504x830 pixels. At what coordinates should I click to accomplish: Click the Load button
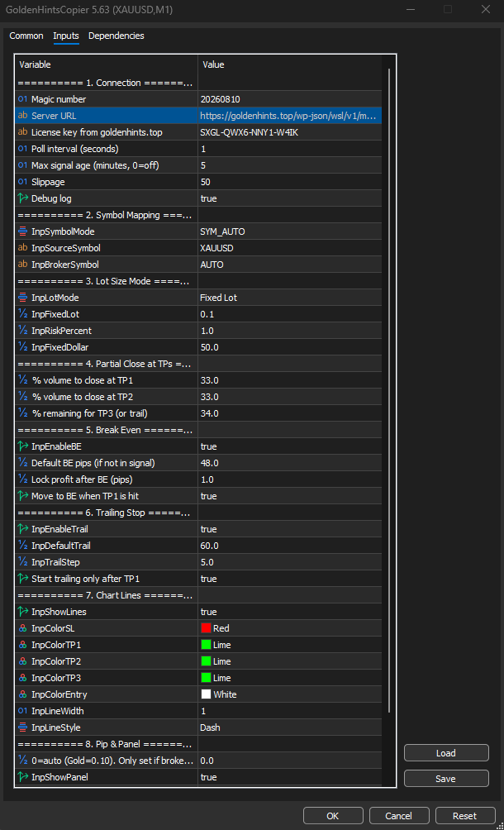446,753
